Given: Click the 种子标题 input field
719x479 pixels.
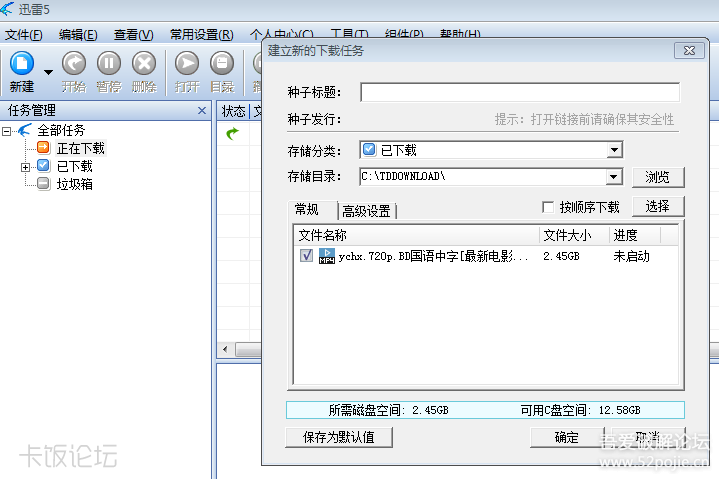Looking at the screenshot, I should pos(519,92).
